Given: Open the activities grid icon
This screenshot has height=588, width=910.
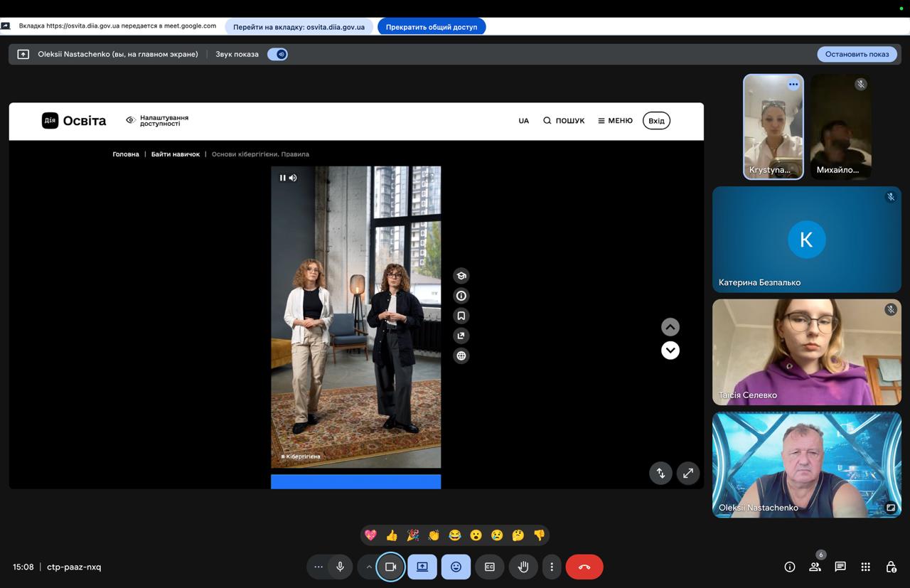Looking at the screenshot, I should [865, 567].
